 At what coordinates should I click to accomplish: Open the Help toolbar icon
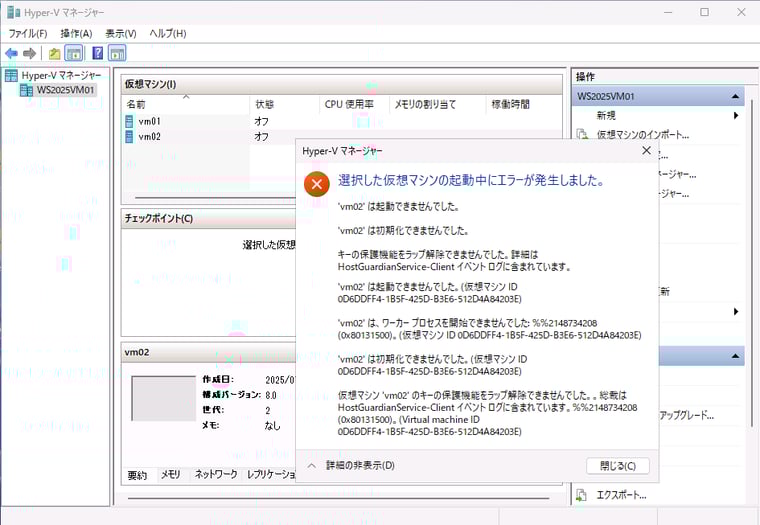click(97, 53)
